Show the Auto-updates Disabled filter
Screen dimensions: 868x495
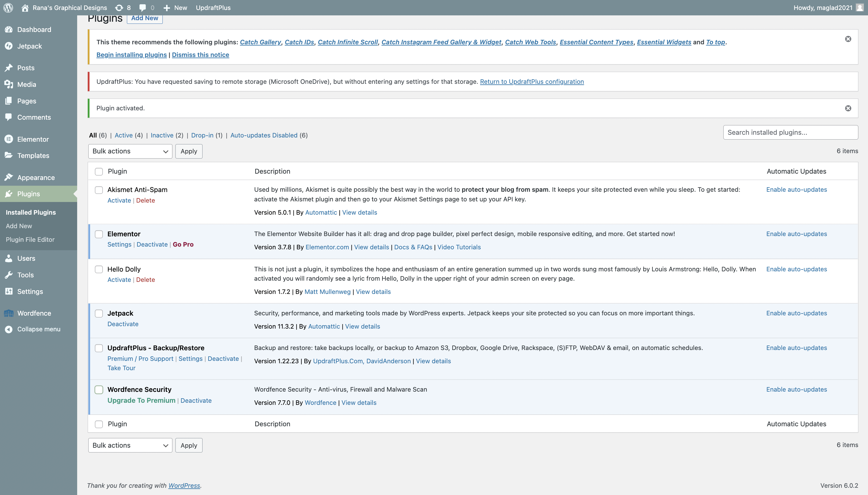[x=269, y=135]
